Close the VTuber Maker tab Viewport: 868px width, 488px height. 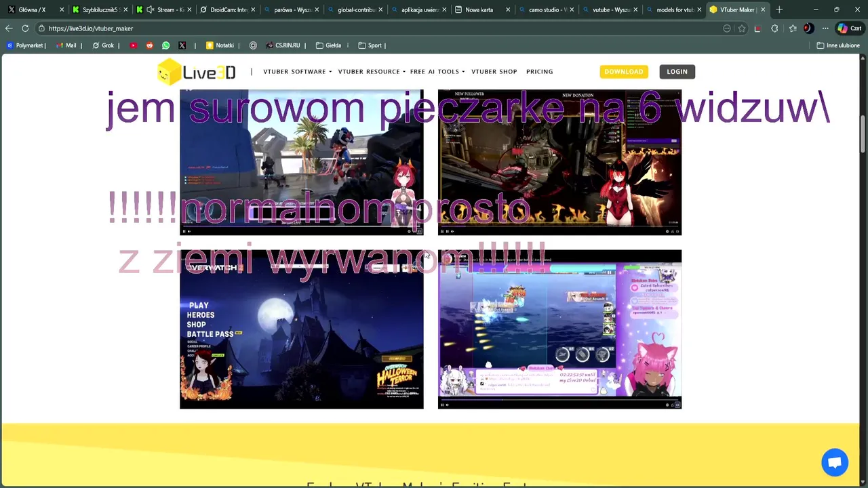tap(763, 9)
